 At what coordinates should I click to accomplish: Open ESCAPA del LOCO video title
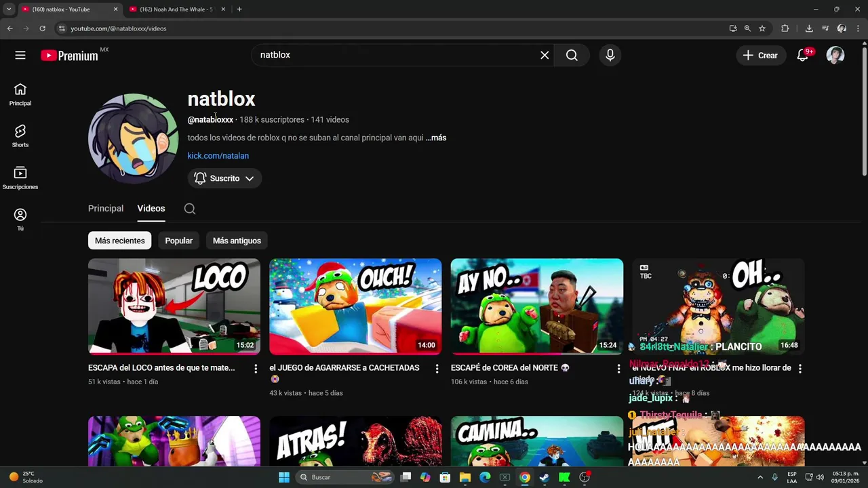point(161,368)
